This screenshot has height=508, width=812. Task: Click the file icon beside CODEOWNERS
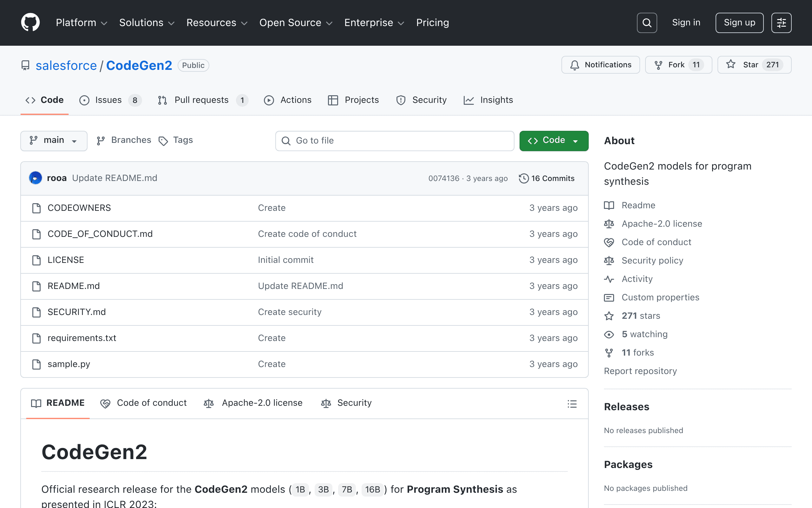click(36, 208)
